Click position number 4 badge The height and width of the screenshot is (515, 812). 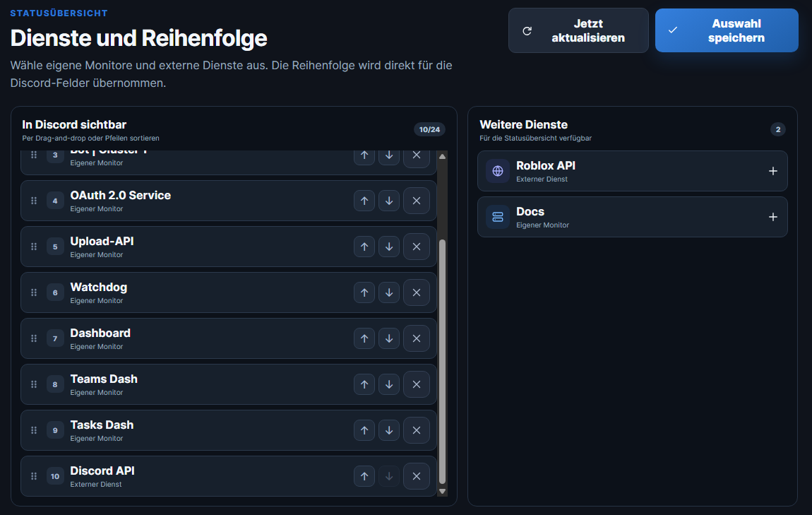point(55,201)
